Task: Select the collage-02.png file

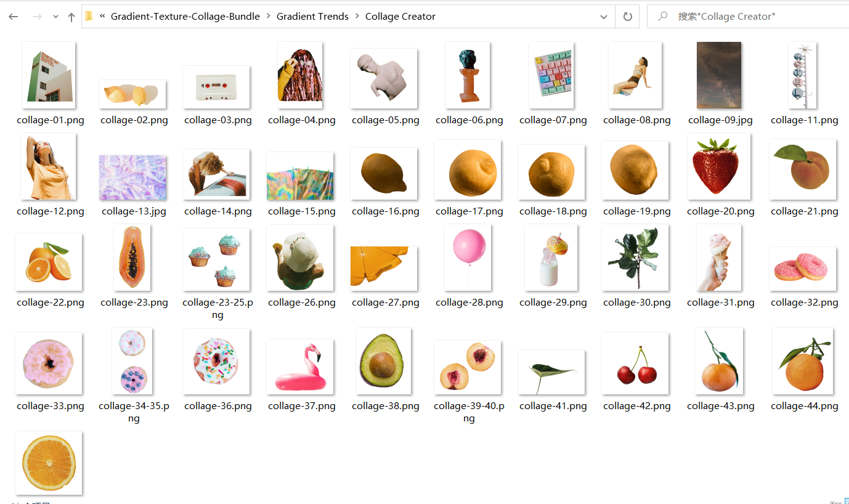Action: tap(132, 94)
